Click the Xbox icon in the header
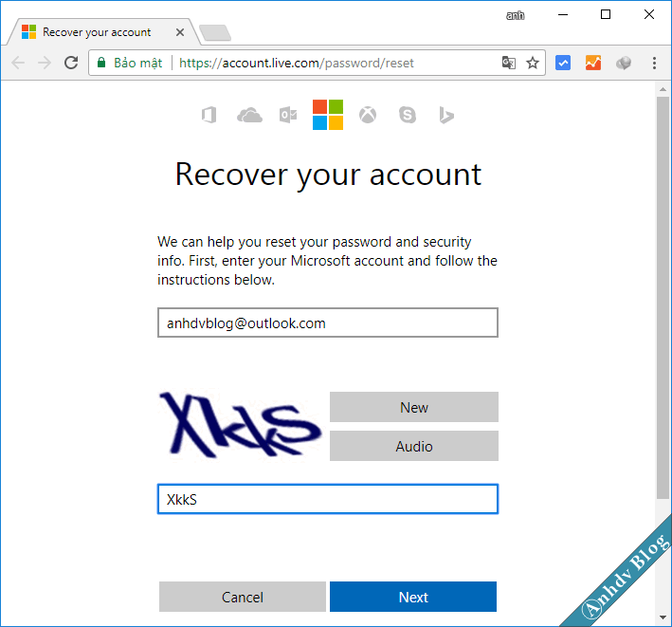Image resolution: width=672 pixels, height=627 pixels. click(368, 115)
